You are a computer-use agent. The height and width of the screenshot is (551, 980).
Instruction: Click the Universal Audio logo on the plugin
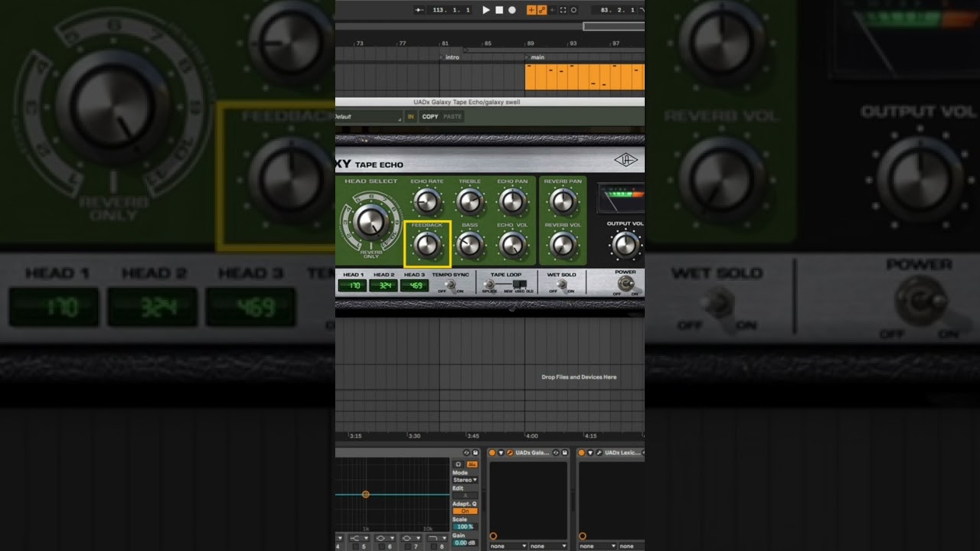pos(626,160)
